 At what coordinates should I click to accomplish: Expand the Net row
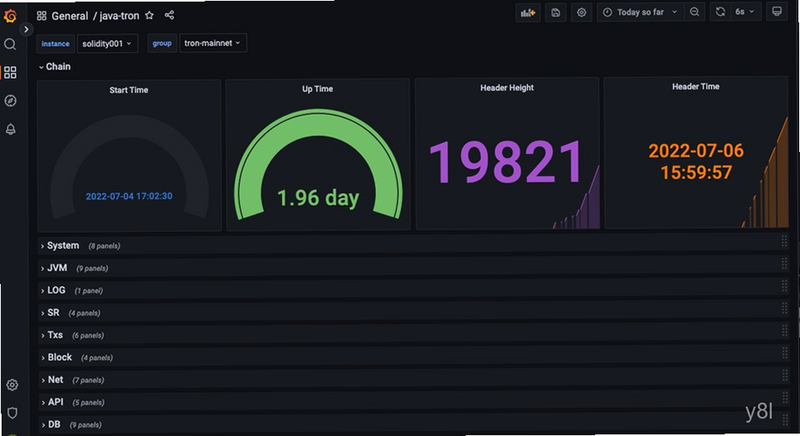click(52, 380)
